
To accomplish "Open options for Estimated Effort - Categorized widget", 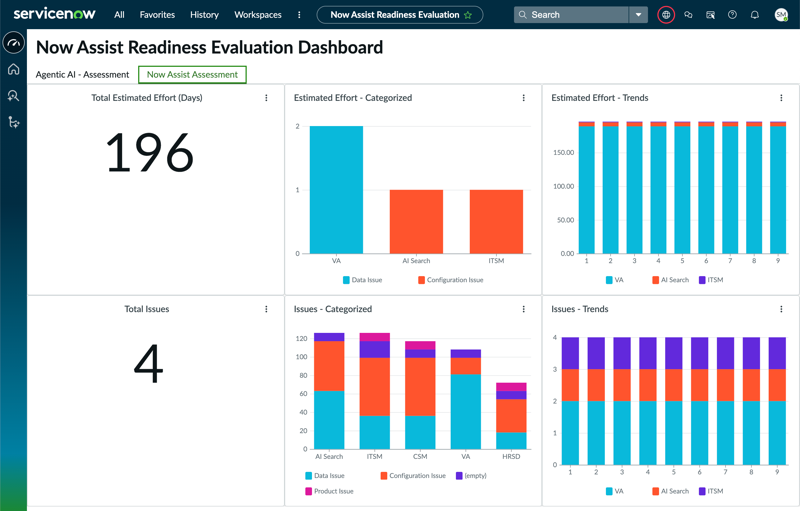I will click(x=523, y=98).
